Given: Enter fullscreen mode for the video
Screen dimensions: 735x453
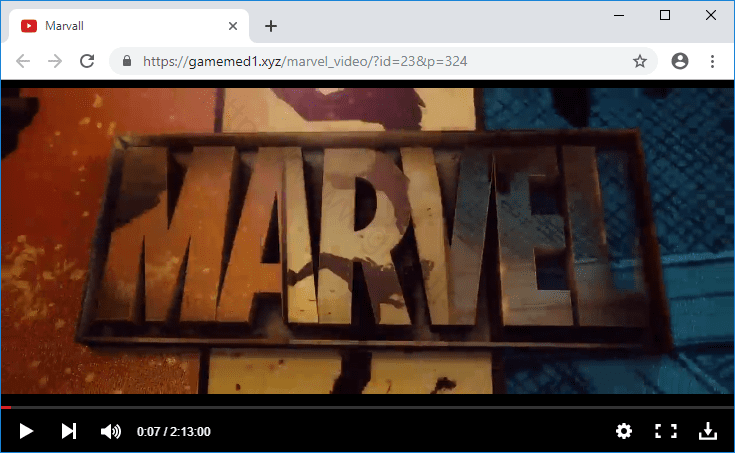Looking at the screenshot, I should pyautogui.click(x=665, y=431).
